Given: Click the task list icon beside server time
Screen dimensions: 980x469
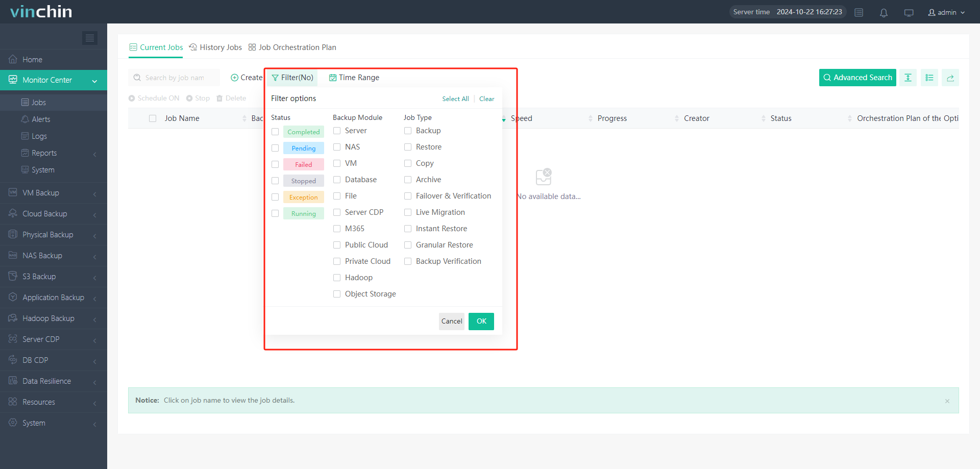Looking at the screenshot, I should (859, 13).
